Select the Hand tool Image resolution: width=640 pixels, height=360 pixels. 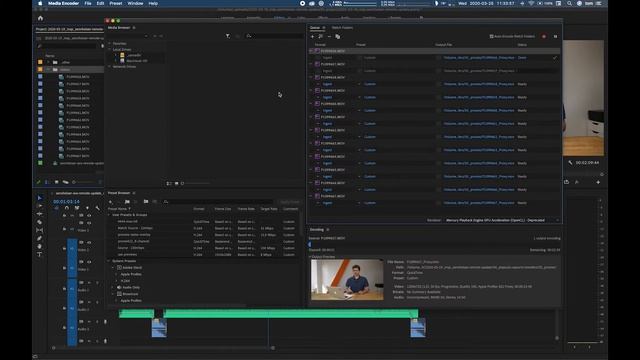tap(39, 247)
